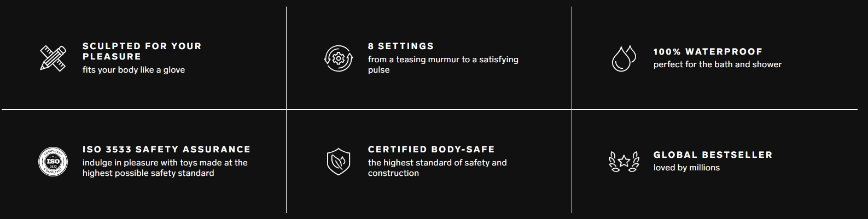Select the Global Bestseller heading
This screenshot has height=219, width=868.
(713, 155)
